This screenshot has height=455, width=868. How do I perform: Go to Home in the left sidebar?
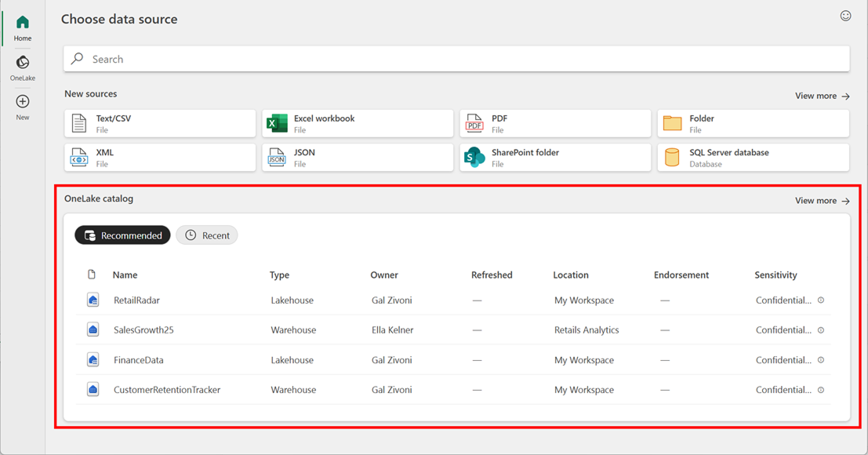coord(23,27)
